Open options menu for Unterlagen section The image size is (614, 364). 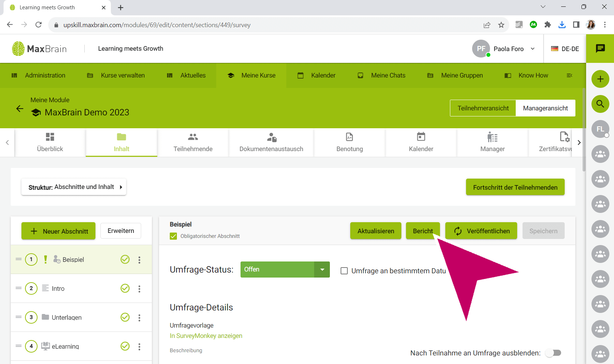pyautogui.click(x=139, y=318)
